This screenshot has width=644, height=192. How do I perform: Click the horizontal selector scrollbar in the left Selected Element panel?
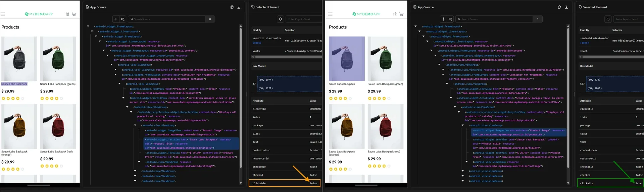point(288,57)
